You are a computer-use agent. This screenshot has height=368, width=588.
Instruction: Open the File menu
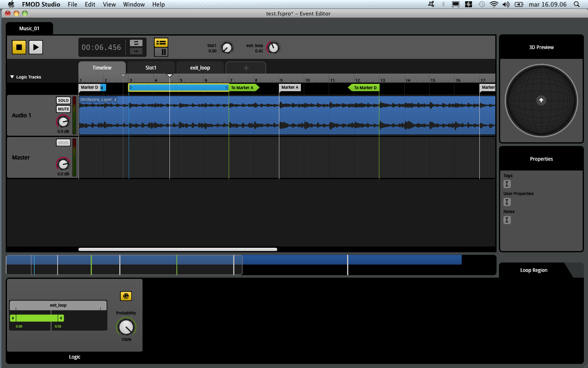pos(72,4)
